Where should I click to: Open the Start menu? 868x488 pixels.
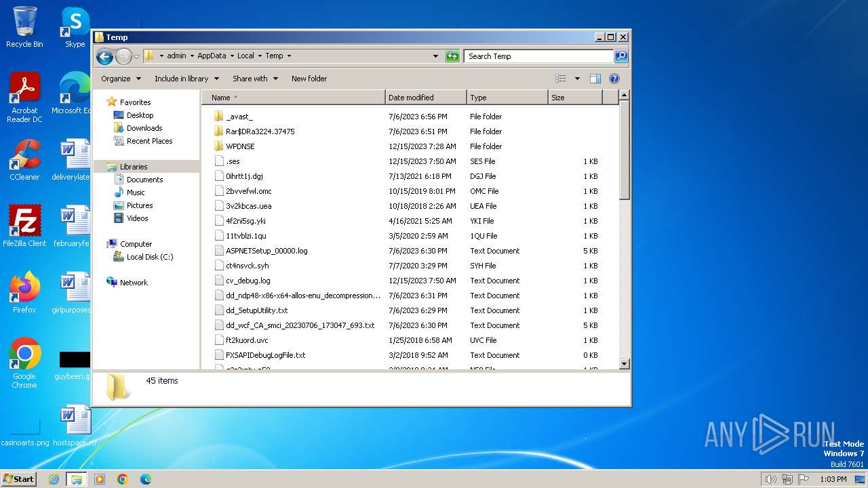pyautogui.click(x=18, y=479)
